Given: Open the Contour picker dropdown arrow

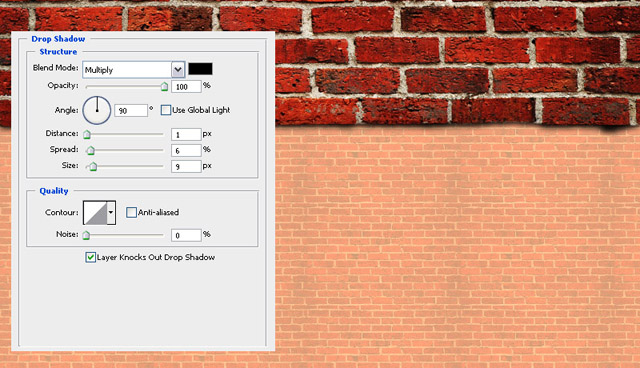Looking at the screenshot, I should click(111, 213).
